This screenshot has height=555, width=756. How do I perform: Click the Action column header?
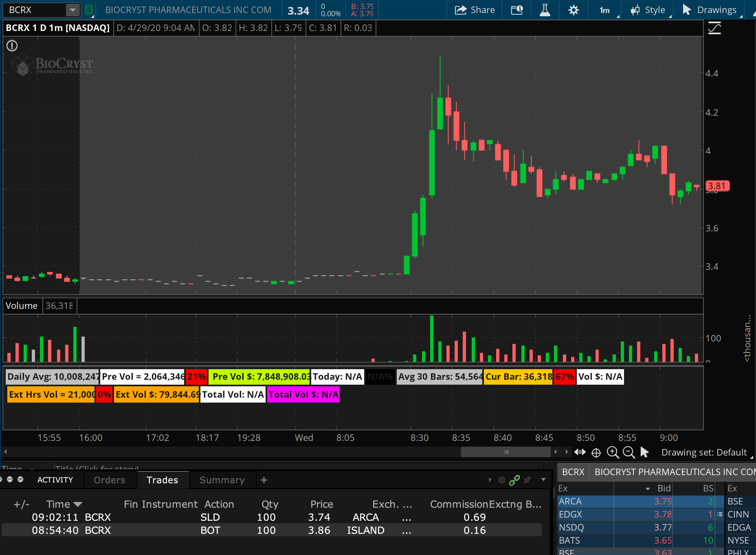coord(219,504)
